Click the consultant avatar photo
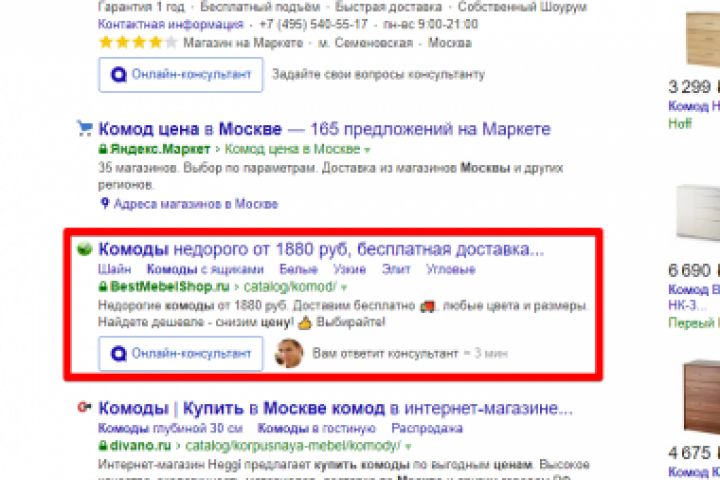Image resolution: width=720 pixels, height=480 pixels. pos(288,353)
